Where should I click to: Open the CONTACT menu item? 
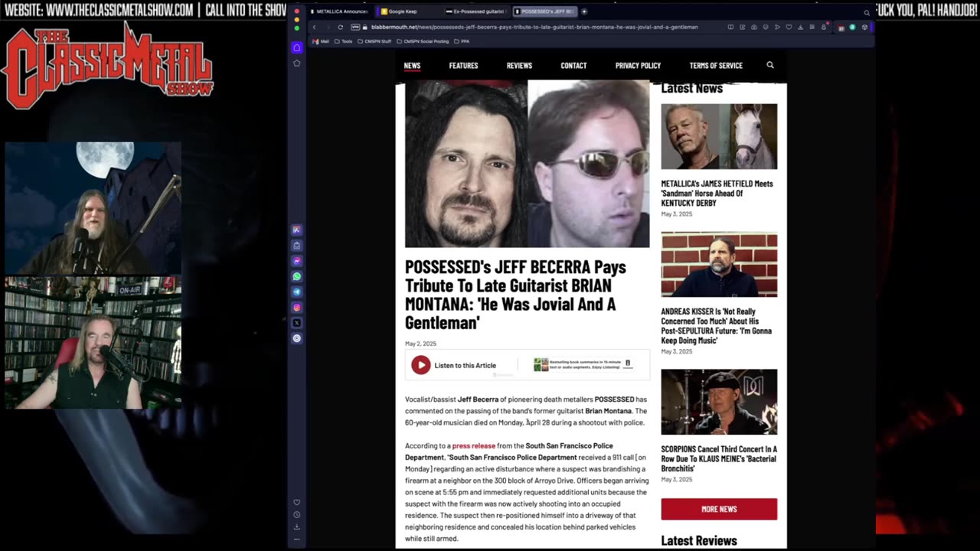[x=573, y=65]
